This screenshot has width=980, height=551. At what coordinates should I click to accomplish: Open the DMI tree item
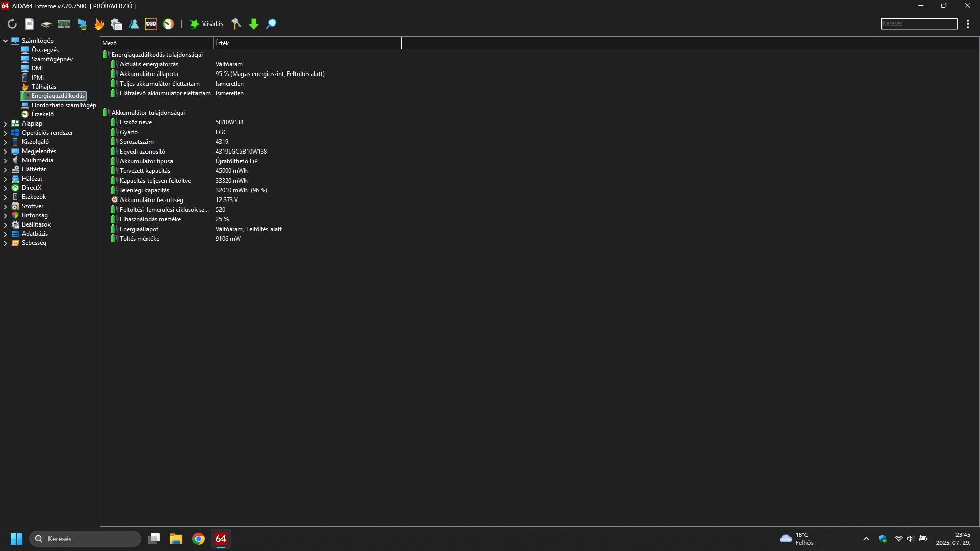[37, 68]
